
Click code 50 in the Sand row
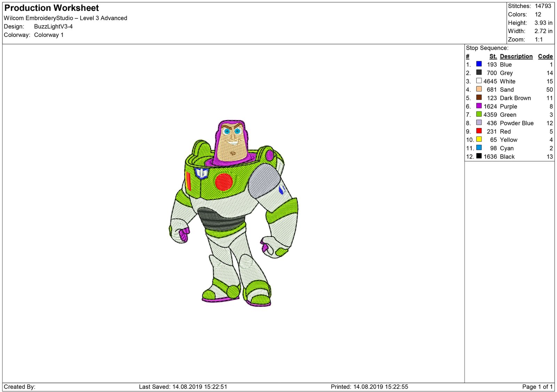click(x=549, y=90)
